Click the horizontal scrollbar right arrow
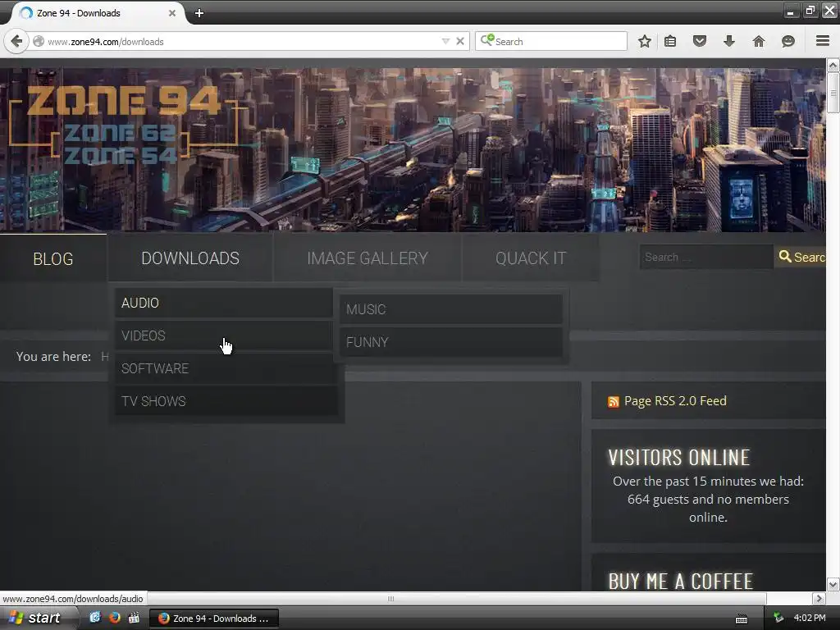 click(x=819, y=598)
